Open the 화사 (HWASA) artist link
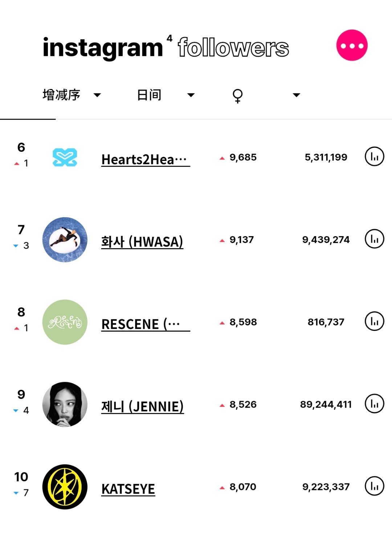This screenshot has height=538, width=392. pyautogui.click(x=142, y=242)
